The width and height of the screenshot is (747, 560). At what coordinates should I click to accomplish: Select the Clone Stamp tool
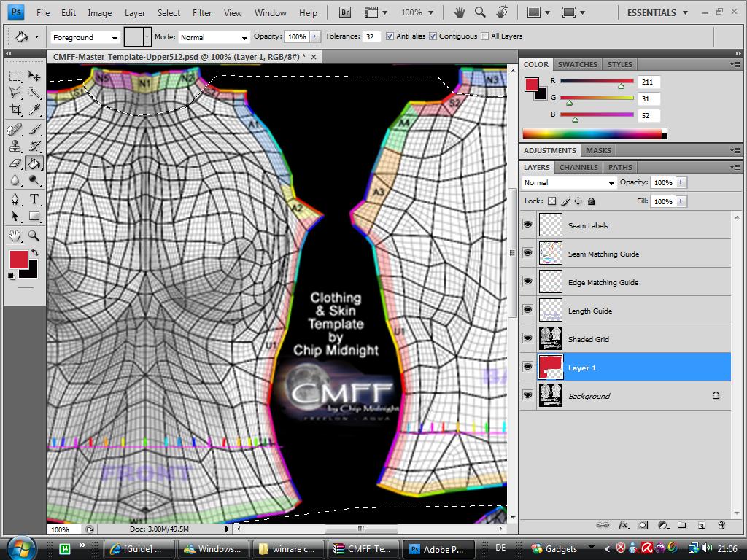15,146
